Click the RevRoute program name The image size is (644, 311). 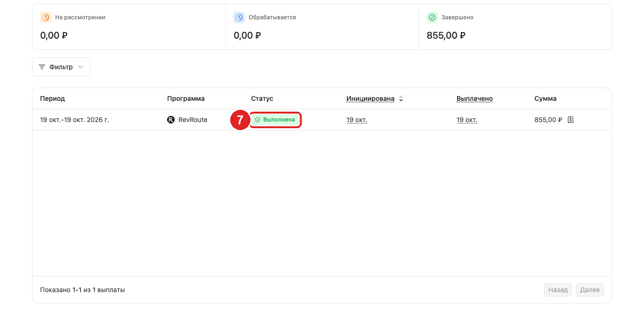click(193, 120)
